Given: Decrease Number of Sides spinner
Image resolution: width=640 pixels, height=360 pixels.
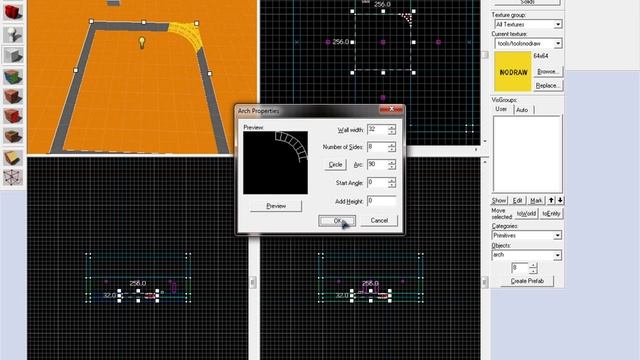Looking at the screenshot, I should click(392, 150).
